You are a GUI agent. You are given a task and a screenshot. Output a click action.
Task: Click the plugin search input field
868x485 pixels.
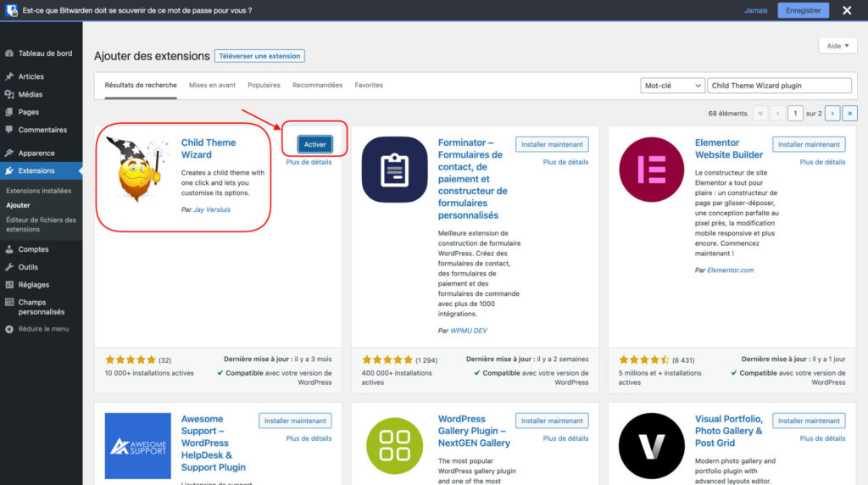779,86
